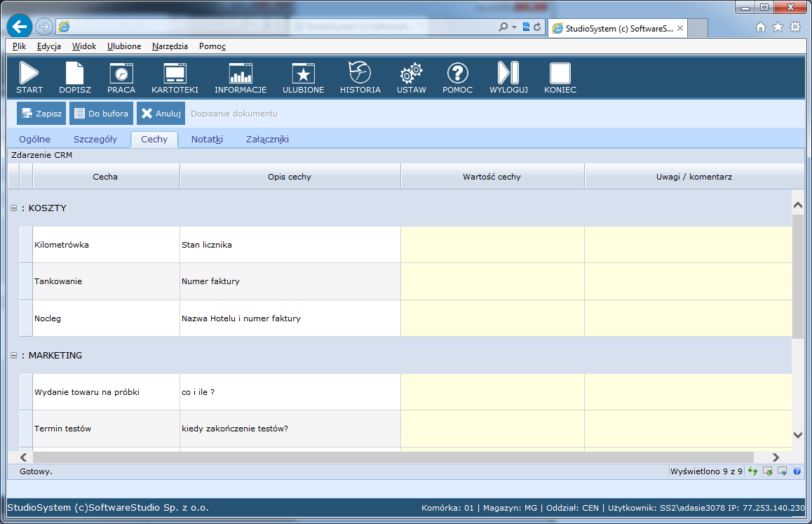Image resolution: width=812 pixels, height=524 pixels.
Task: Click the 'Nazwa Hotelu i numer faktury' cell
Action: (290, 318)
